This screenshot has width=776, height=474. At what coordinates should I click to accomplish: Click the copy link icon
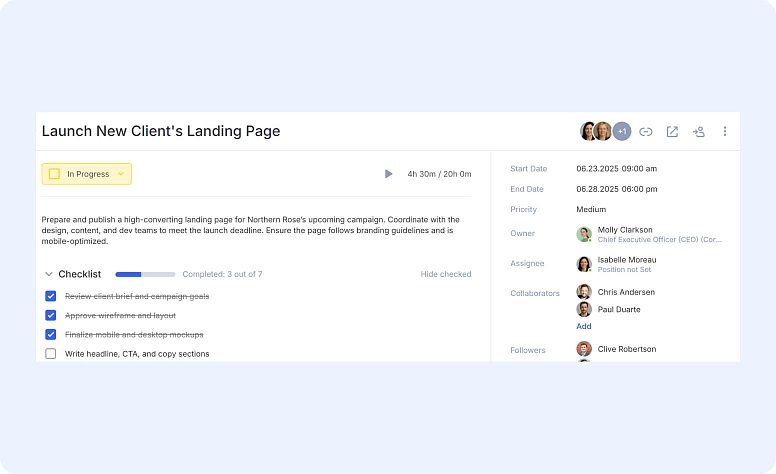[x=646, y=131]
